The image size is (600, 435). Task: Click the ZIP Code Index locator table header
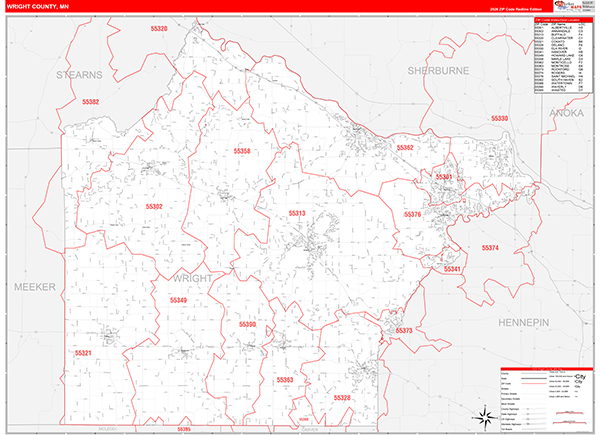563,20
